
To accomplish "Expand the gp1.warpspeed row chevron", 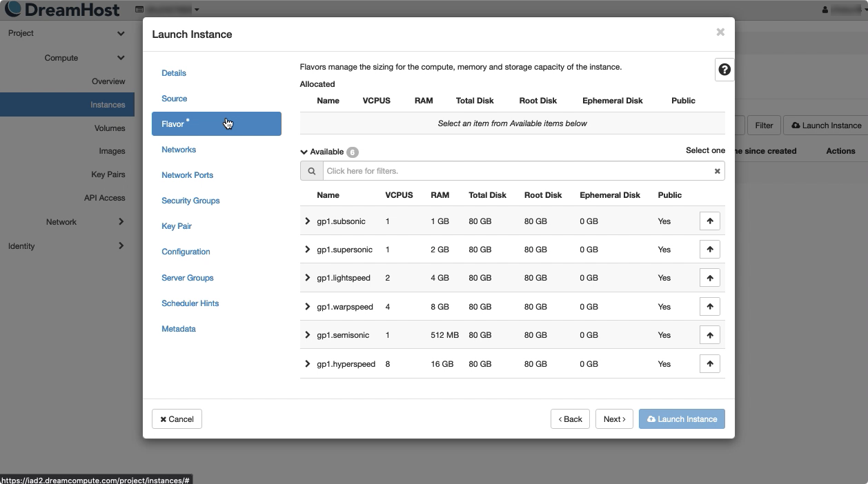I will tap(308, 307).
